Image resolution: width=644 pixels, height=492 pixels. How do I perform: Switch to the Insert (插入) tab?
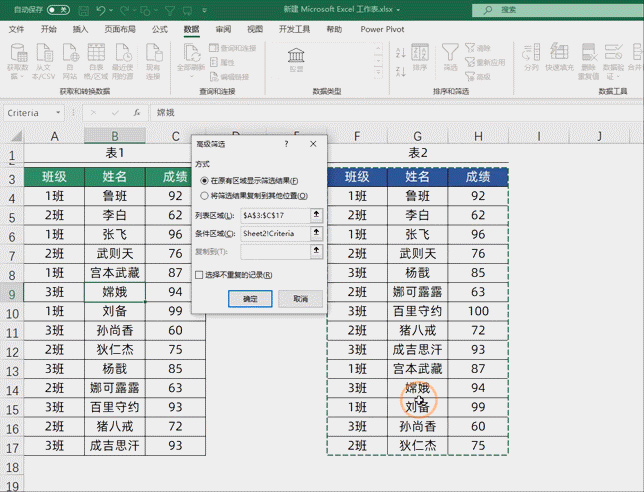coord(80,29)
